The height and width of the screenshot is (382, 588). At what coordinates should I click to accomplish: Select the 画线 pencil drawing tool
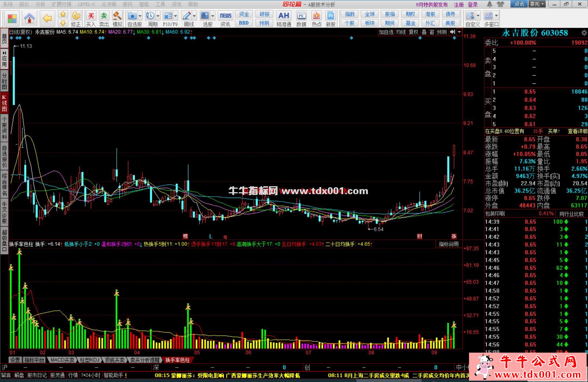click(187, 15)
